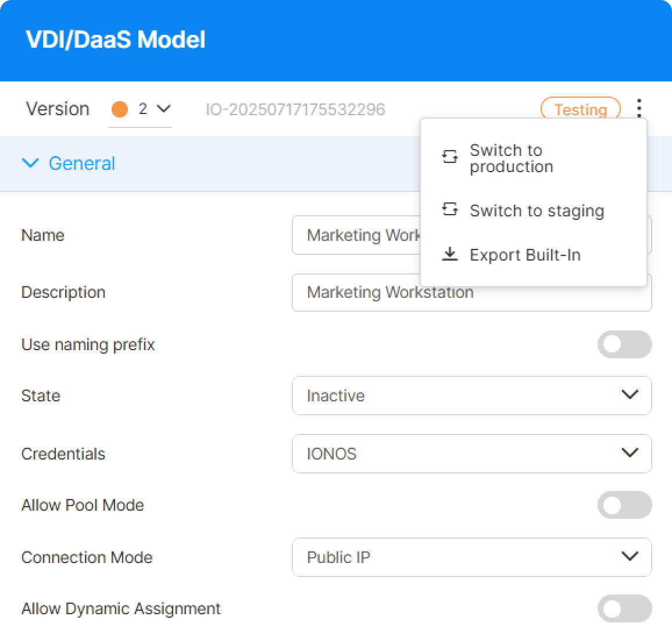
Task: Click the switch icon beside production option
Action: (450, 156)
